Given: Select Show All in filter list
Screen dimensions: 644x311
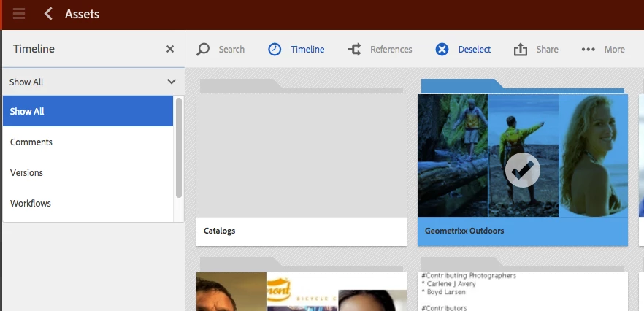Looking at the screenshot, I should coord(88,111).
